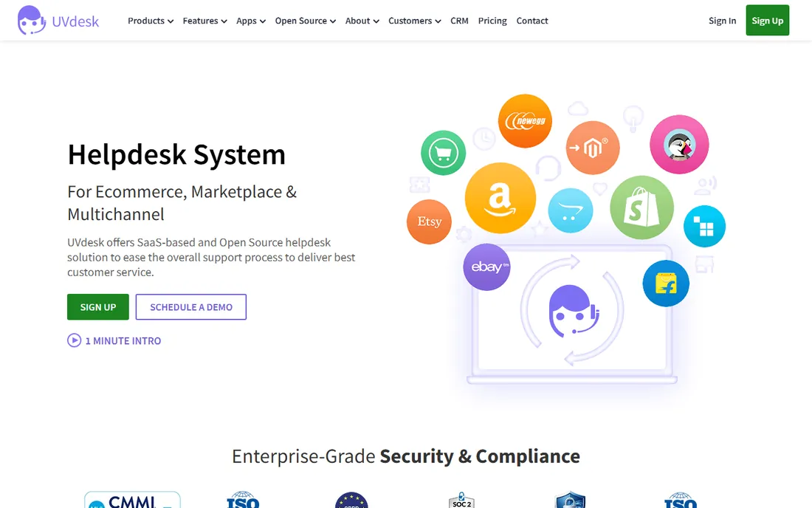Open the Open Source dropdown
The image size is (812, 508).
point(305,21)
